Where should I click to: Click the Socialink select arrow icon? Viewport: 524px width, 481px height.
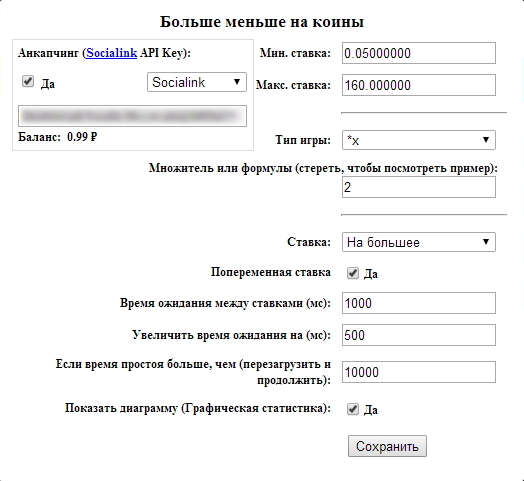point(237,82)
